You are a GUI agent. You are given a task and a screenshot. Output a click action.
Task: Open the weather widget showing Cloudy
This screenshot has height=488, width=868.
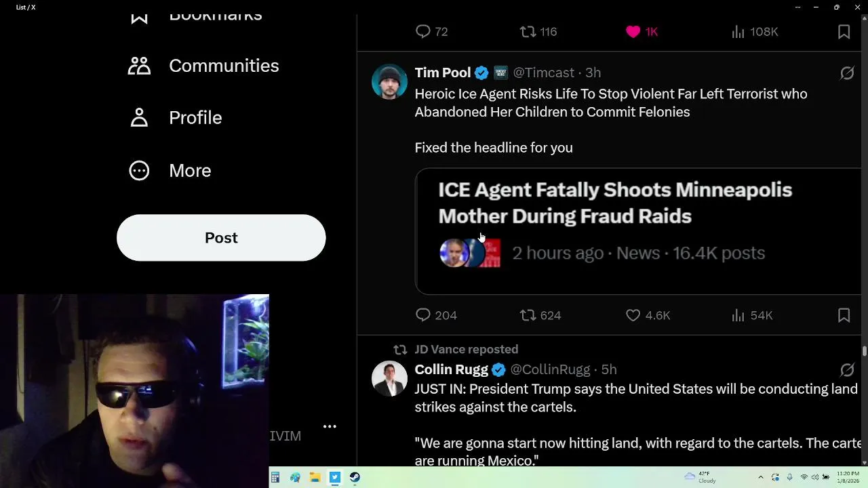coord(701,477)
